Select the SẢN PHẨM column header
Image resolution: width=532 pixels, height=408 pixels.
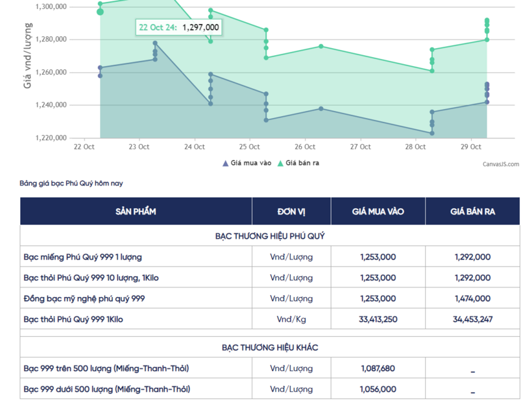coord(136,211)
